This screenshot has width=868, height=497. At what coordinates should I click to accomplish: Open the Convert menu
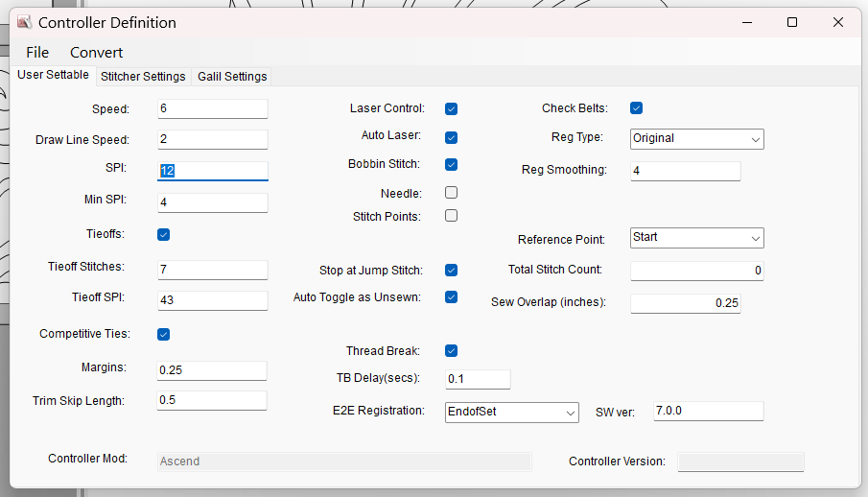[96, 53]
